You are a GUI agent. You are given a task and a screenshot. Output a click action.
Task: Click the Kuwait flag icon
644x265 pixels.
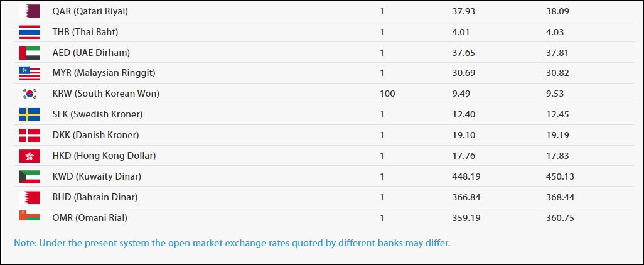point(30,176)
